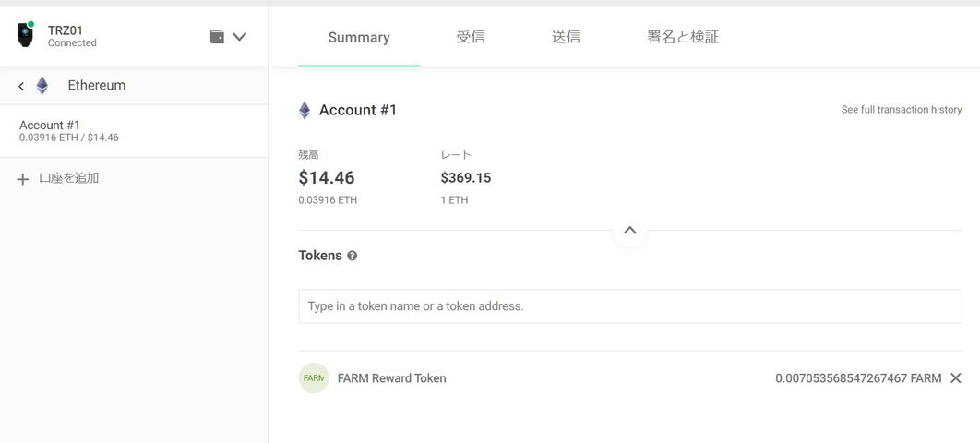Click the Ethereum logo in sidebar
This screenshot has width=980, height=443.
click(x=42, y=86)
